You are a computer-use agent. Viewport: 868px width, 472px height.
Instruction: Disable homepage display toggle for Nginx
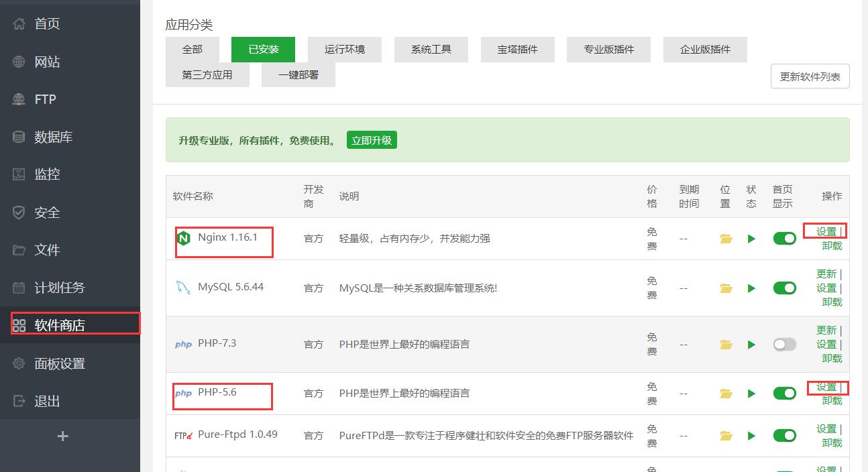click(784, 238)
